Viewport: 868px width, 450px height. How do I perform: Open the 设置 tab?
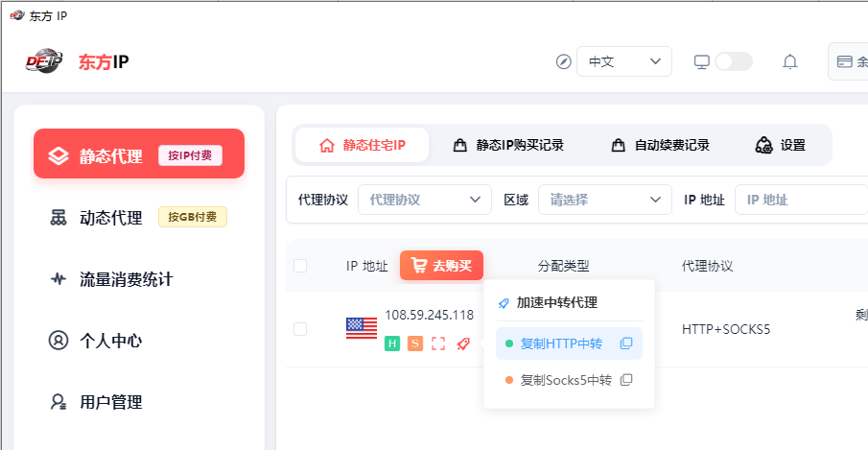tap(781, 145)
